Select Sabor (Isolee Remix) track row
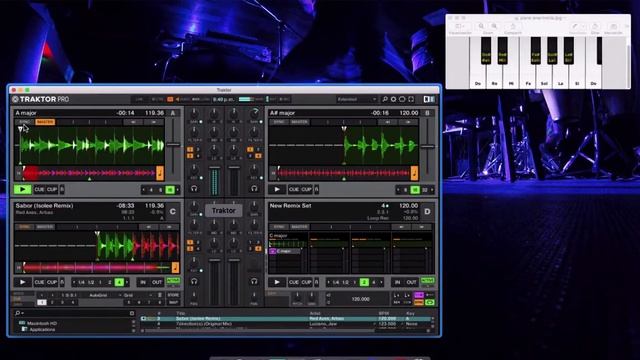This screenshot has height=360, width=640. 286,318
